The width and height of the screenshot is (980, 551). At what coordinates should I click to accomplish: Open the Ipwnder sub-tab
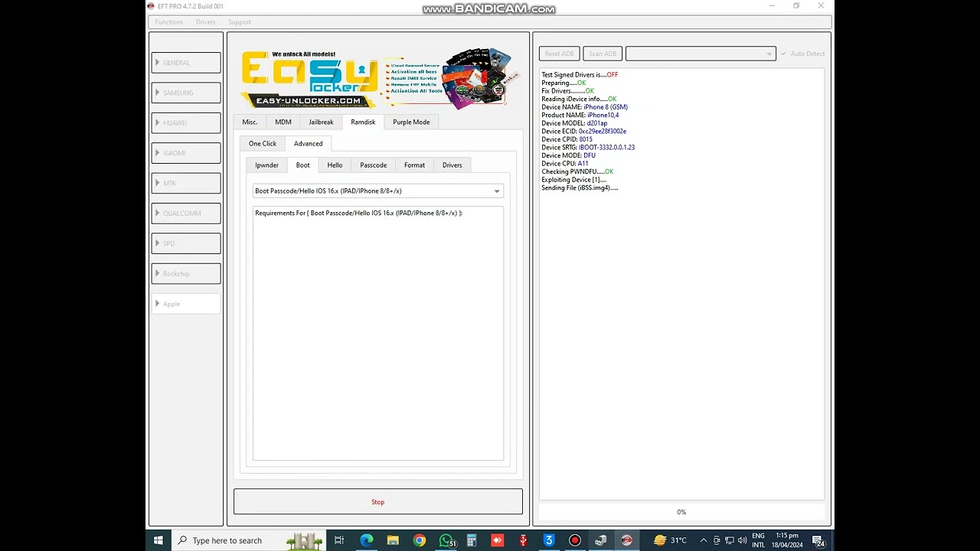[x=267, y=165]
